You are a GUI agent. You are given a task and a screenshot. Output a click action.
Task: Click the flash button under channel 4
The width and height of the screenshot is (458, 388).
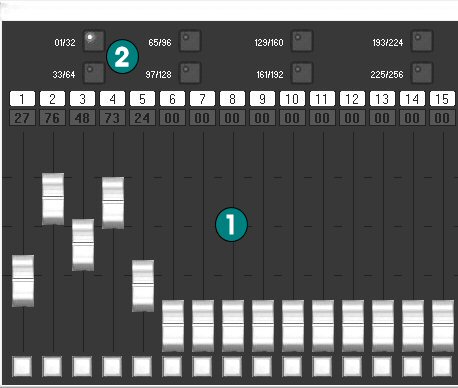pos(112,366)
